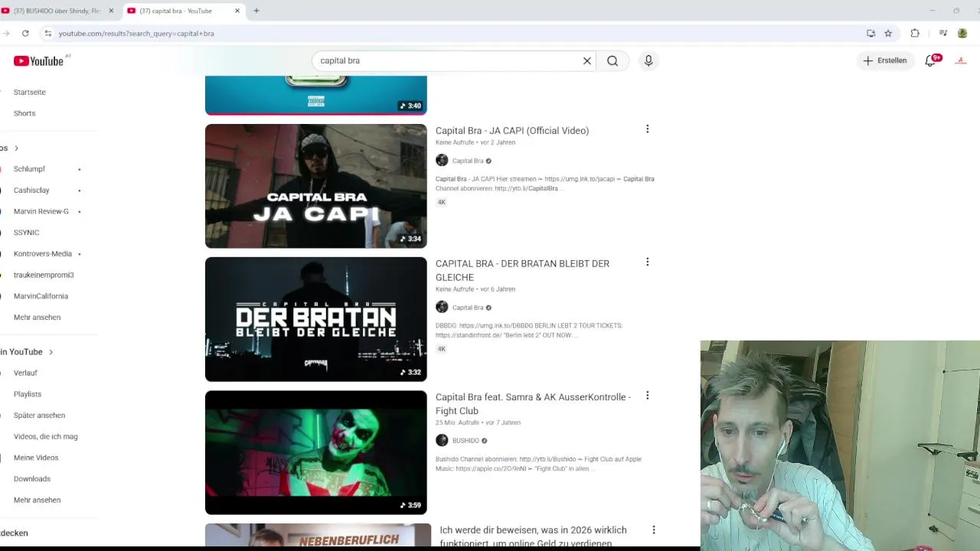
Task: Click the browser address bar URL
Action: (136, 34)
